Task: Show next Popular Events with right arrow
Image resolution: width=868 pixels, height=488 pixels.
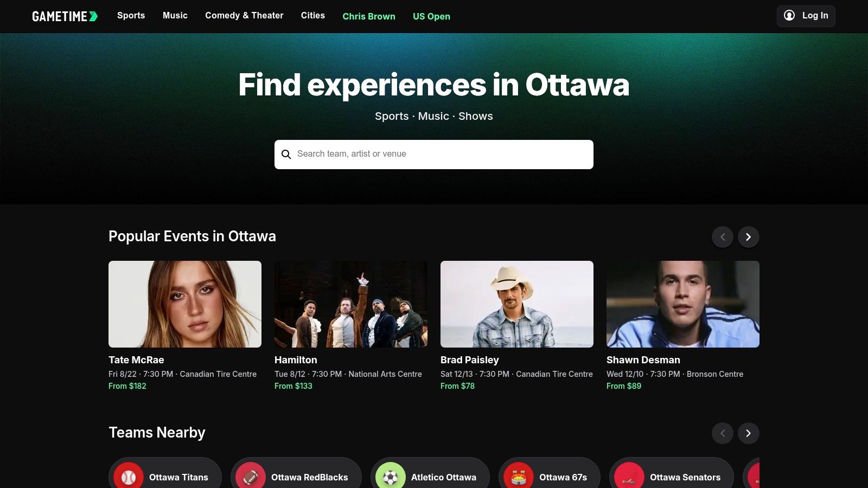Action: coord(748,237)
